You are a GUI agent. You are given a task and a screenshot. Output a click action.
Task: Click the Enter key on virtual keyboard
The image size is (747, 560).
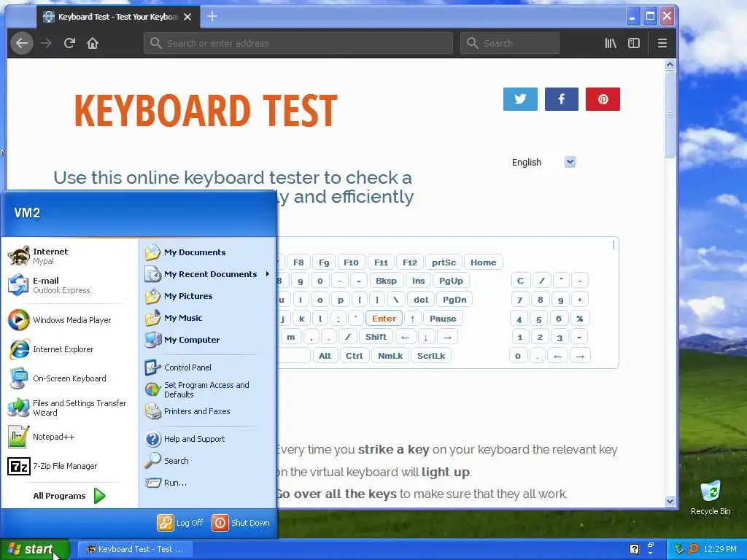(x=384, y=318)
